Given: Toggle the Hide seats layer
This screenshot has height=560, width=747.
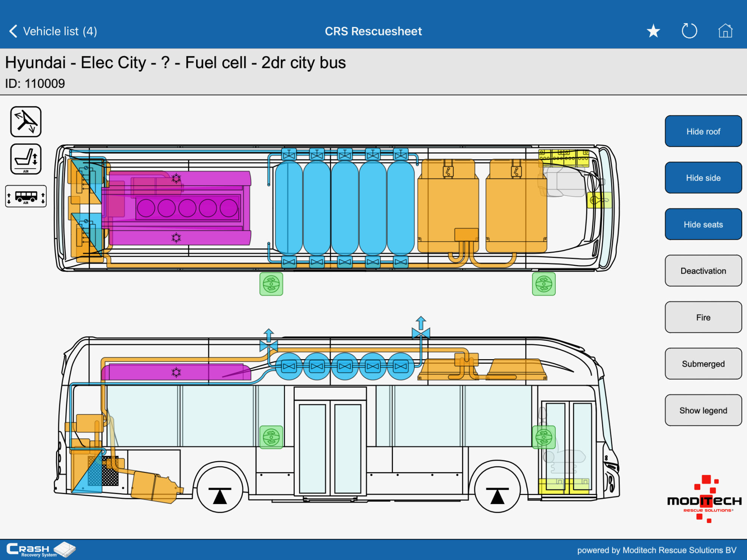Looking at the screenshot, I should coord(703,224).
